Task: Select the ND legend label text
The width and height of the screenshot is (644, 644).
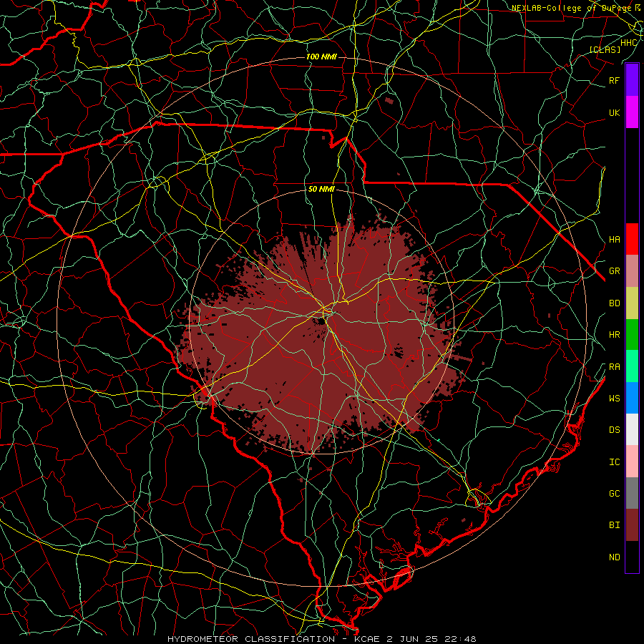Action: (614, 557)
